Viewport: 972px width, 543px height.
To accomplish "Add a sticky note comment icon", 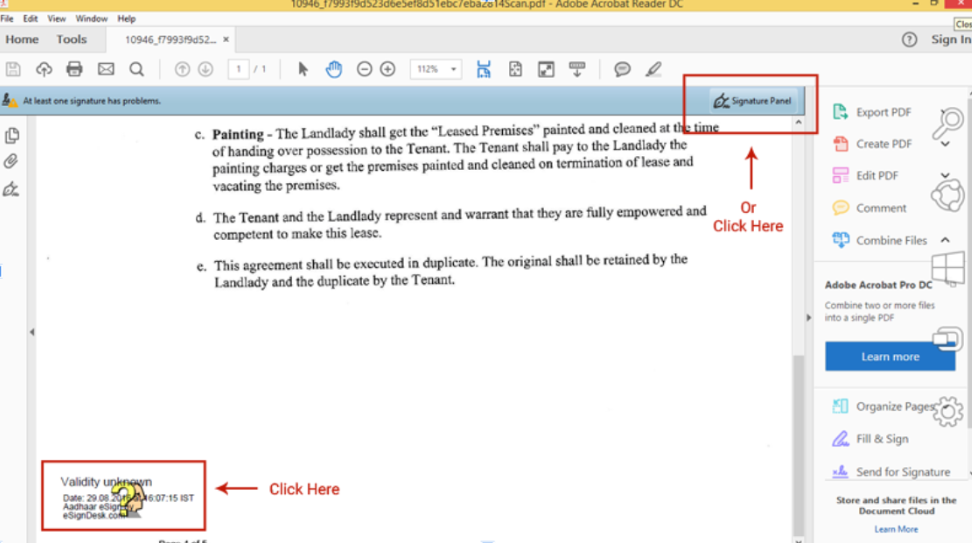I will 622,69.
